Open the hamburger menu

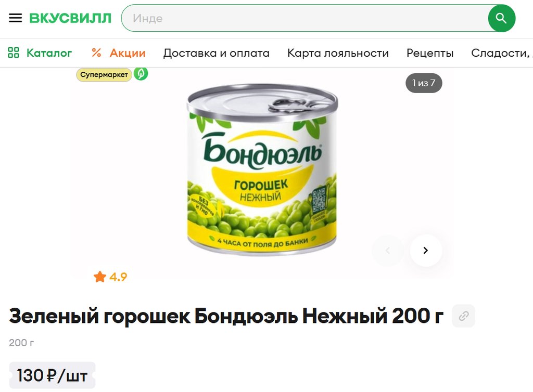15,18
